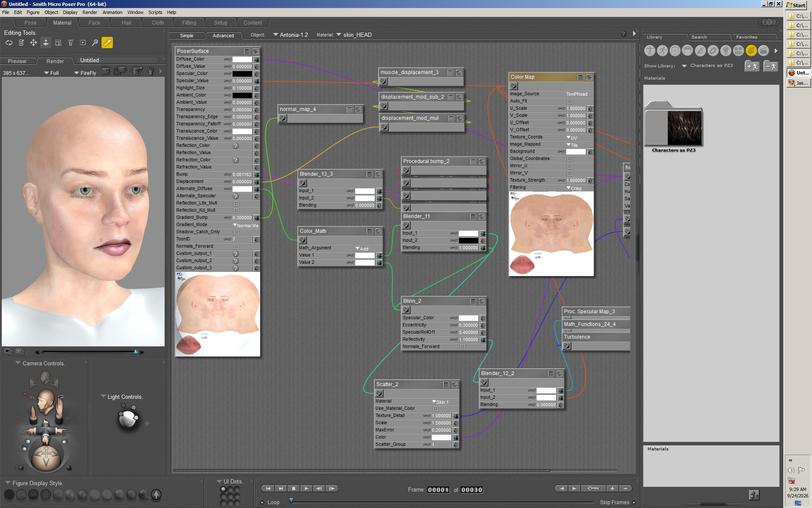The height and width of the screenshot is (508, 812).
Task: Toggle the Reflection_Lite_Mult checkbox
Action: click(236, 203)
